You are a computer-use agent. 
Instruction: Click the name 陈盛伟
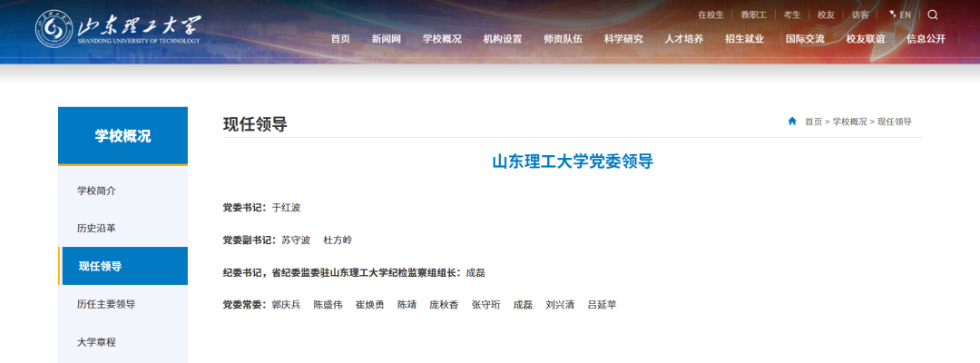tap(328, 305)
